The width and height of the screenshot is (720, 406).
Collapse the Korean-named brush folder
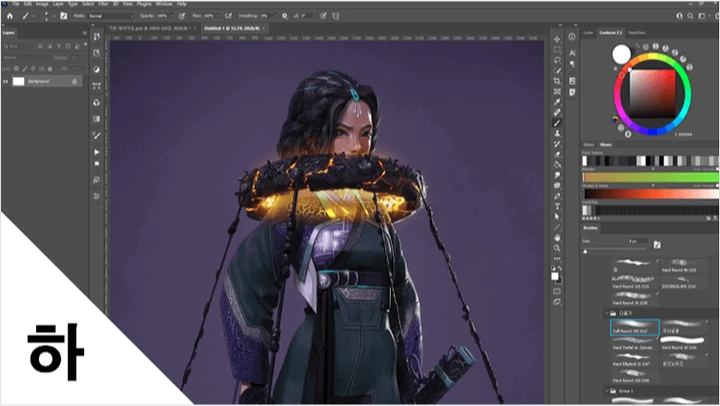(x=607, y=313)
